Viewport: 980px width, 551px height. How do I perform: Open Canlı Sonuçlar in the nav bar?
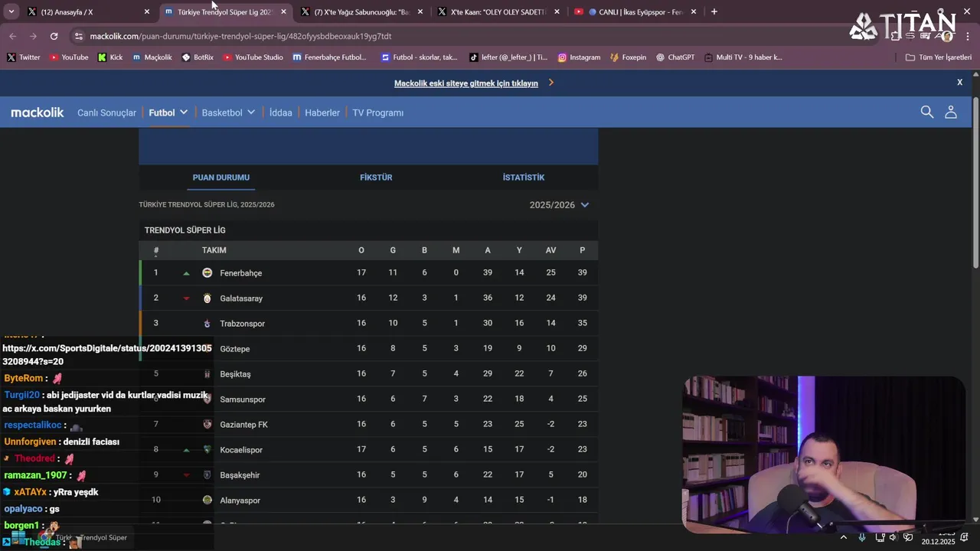106,112
